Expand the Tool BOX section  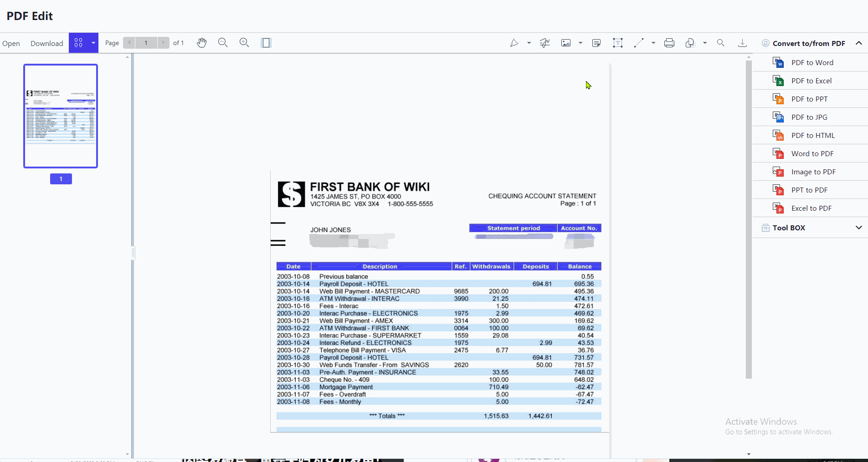pos(858,228)
